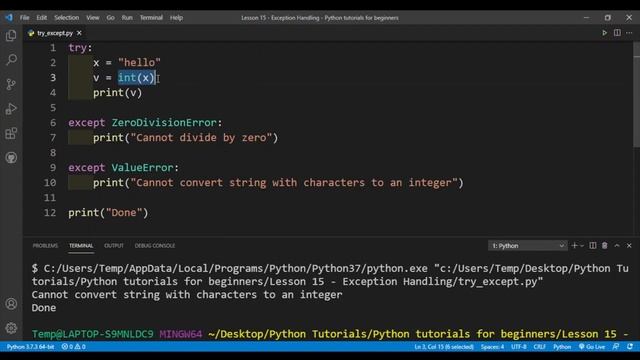Screen dimensions: 640x360
Task: Run Python file with play icon
Action: 604,33
